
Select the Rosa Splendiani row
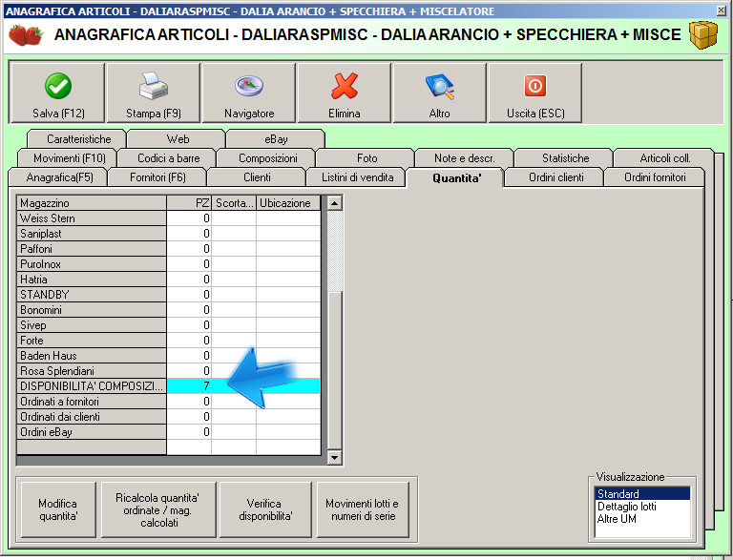(x=169, y=371)
